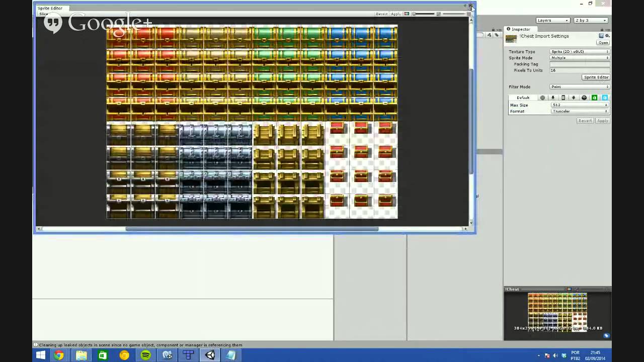The height and width of the screenshot is (362, 644).
Task: Open Spotify from the taskbar
Action: click(145, 355)
